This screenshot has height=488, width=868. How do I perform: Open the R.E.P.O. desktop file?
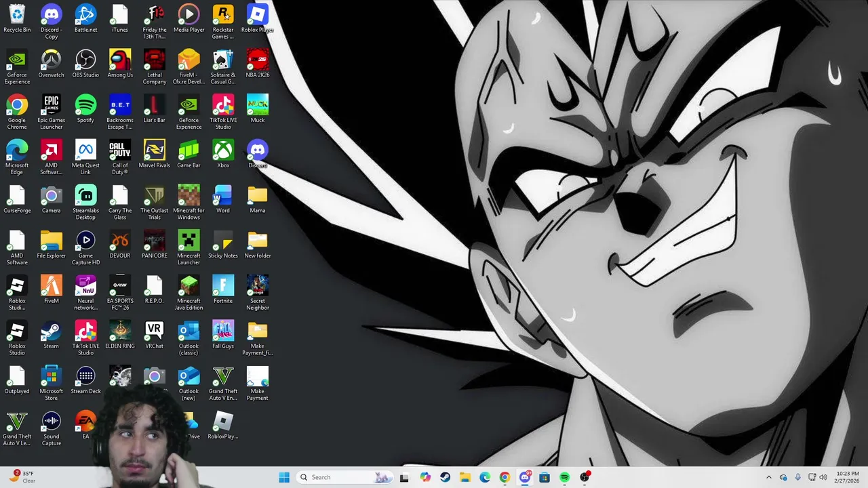coord(154,290)
